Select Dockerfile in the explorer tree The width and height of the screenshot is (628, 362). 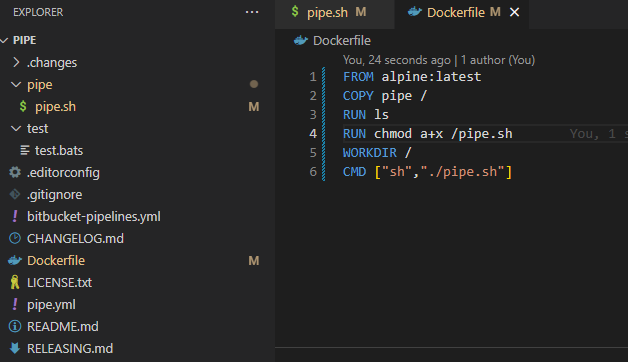coord(56,261)
